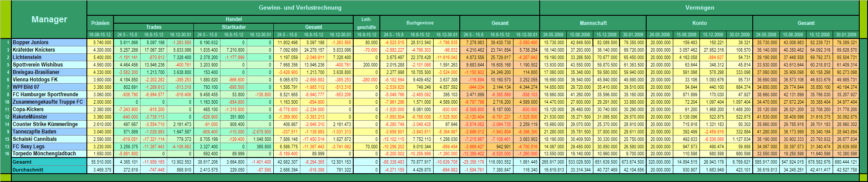868x182 pixels.
Task: Click the Handel group header
Action: (x=234, y=19)
